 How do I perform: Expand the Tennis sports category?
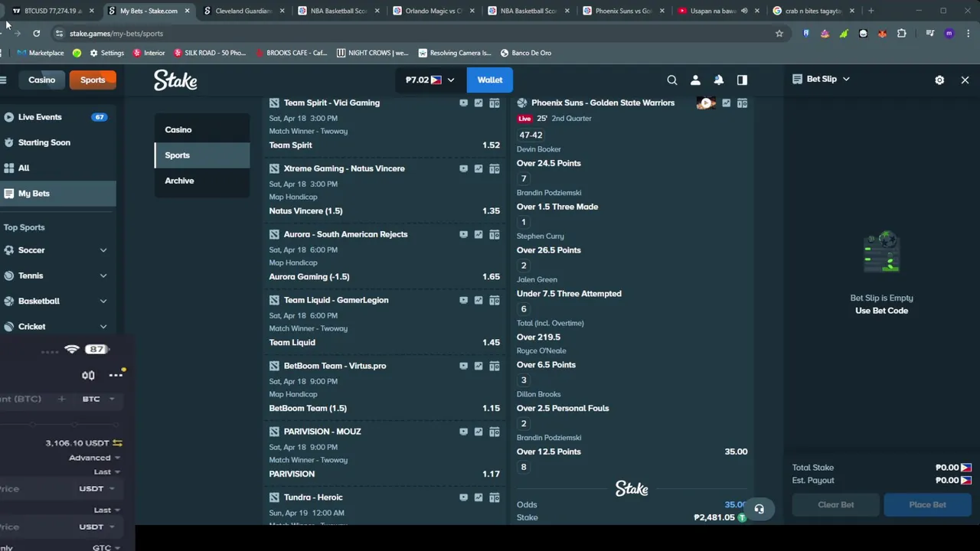[x=103, y=275]
